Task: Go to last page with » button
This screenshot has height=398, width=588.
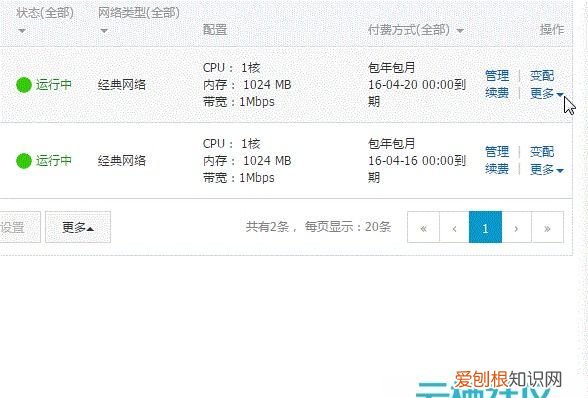Action: pos(547,227)
